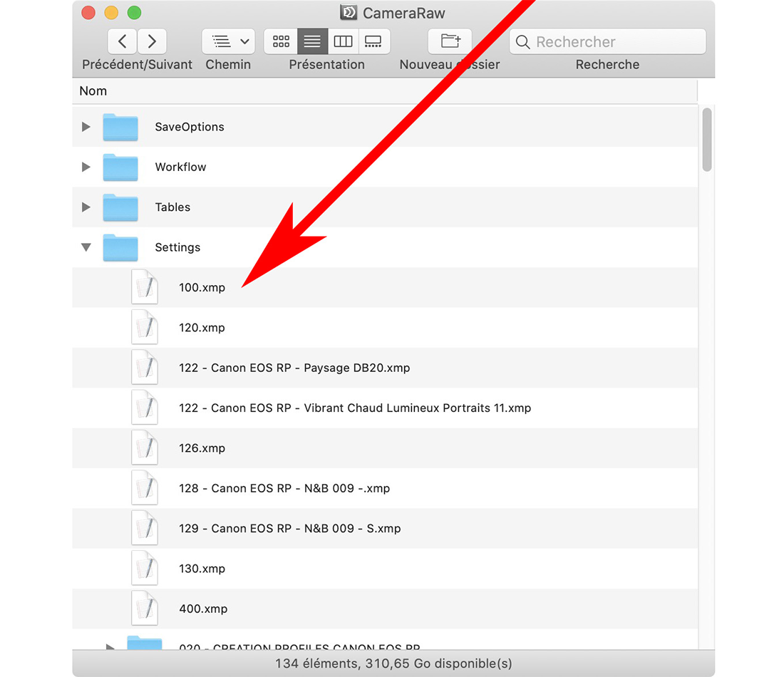
Task: Go back with the Précédent arrow
Action: [122, 41]
